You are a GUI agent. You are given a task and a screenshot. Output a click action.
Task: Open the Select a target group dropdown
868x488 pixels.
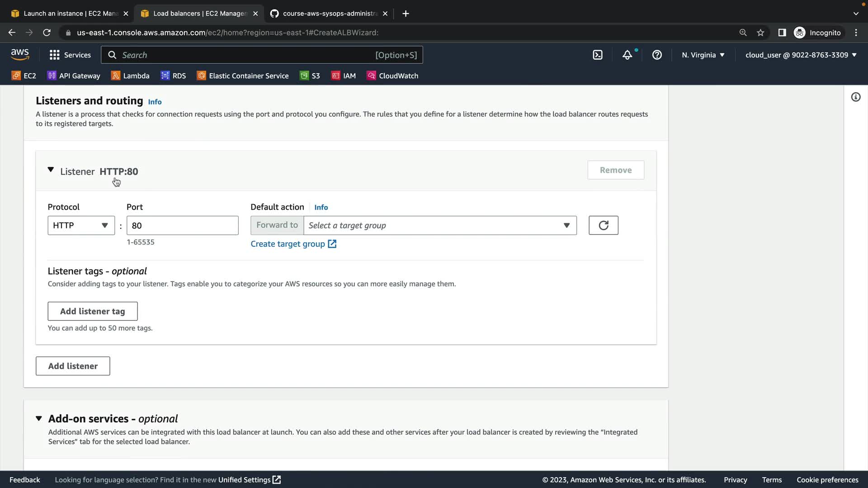[439, 225]
